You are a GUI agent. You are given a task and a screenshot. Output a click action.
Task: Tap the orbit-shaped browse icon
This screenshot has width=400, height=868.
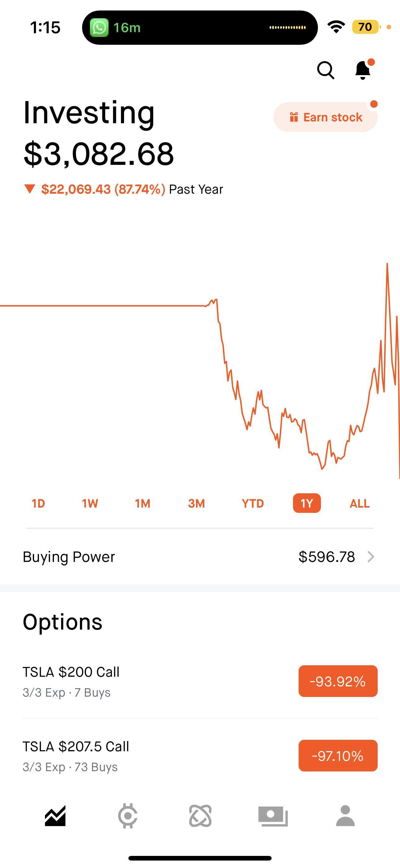pyautogui.click(x=200, y=816)
